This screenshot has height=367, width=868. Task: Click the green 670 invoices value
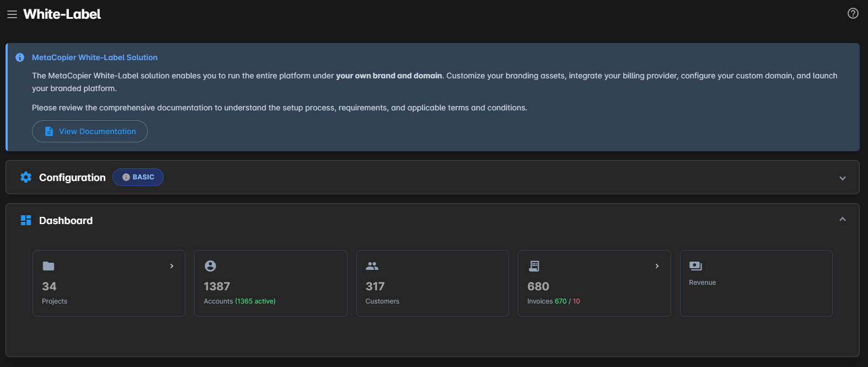click(561, 301)
